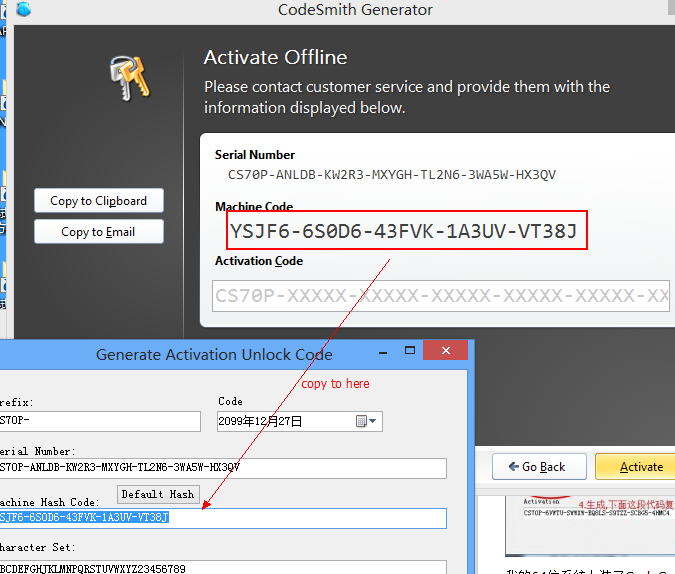Click the Machine Hash Code input field

point(223,518)
